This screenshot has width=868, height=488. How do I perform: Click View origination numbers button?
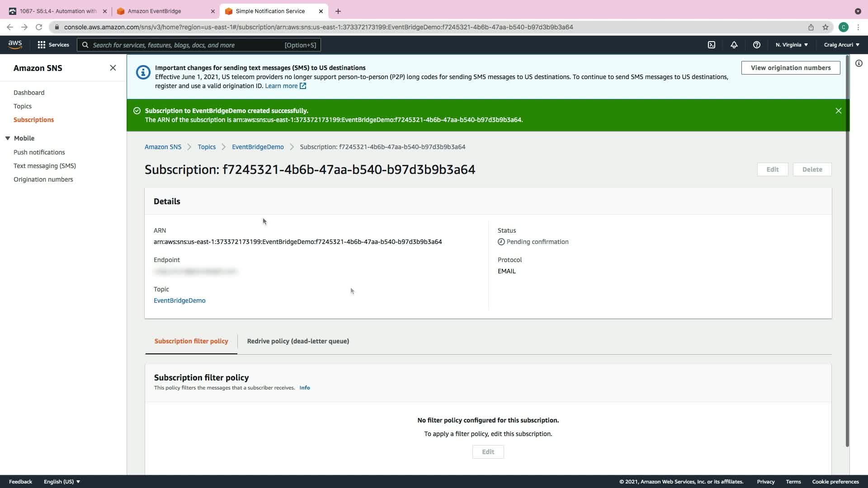point(790,68)
